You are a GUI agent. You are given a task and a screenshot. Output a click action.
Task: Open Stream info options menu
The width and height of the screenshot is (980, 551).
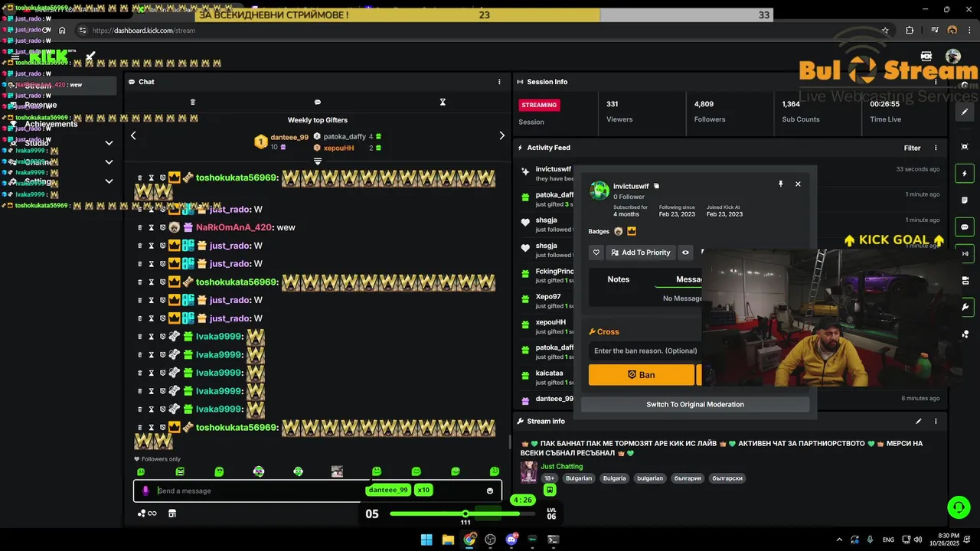pos(936,421)
